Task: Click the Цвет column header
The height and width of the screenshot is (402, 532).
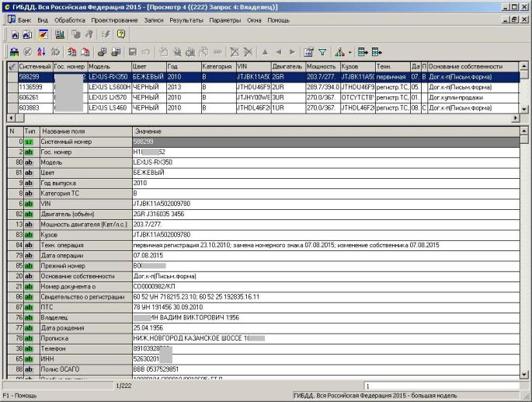Action: click(149, 67)
